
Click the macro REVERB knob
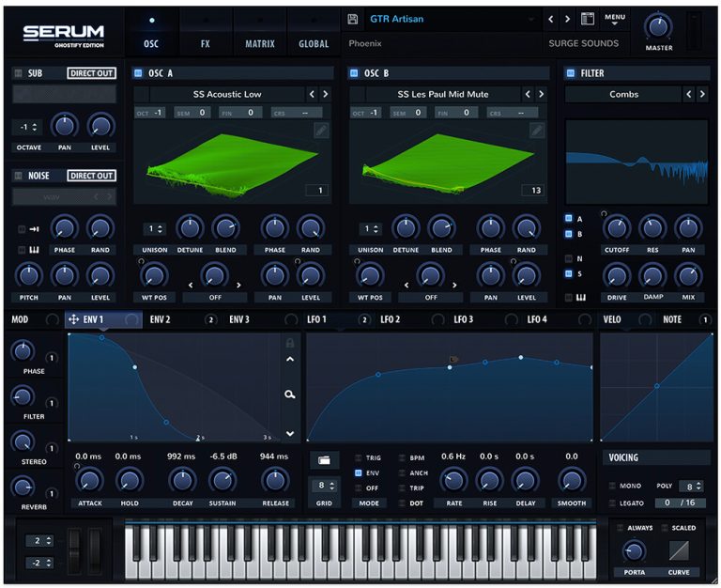(x=23, y=487)
